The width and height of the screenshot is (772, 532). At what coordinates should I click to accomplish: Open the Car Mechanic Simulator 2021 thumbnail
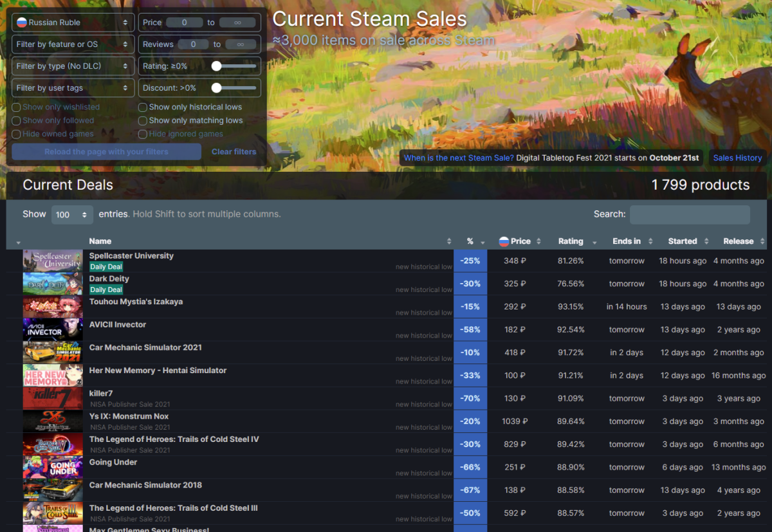pyautogui.click(x=53, y=353)
